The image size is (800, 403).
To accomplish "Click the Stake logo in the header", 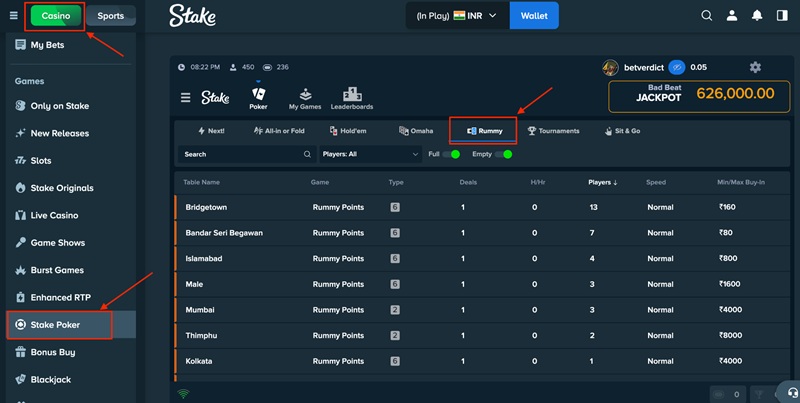I will 192,16.
